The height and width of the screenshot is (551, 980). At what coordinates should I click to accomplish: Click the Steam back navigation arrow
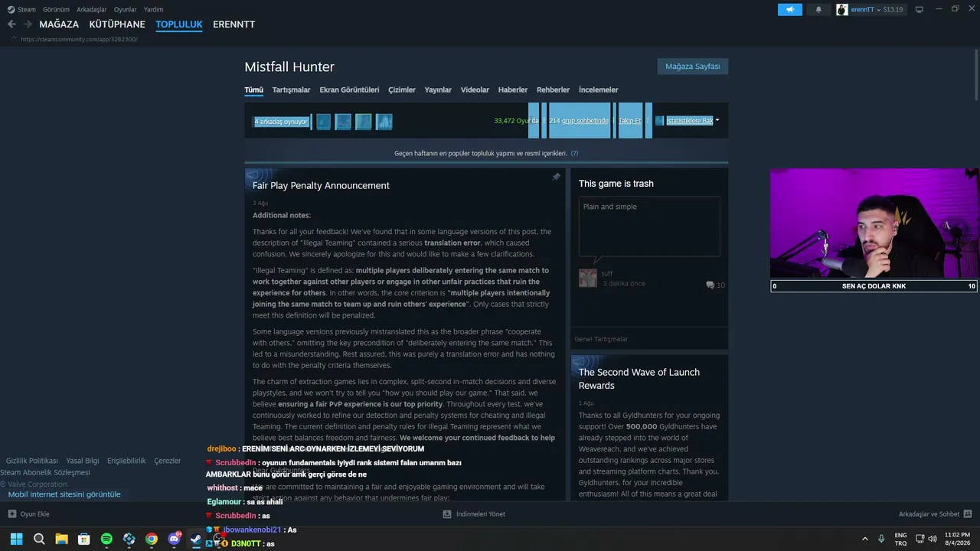[11, 24]
